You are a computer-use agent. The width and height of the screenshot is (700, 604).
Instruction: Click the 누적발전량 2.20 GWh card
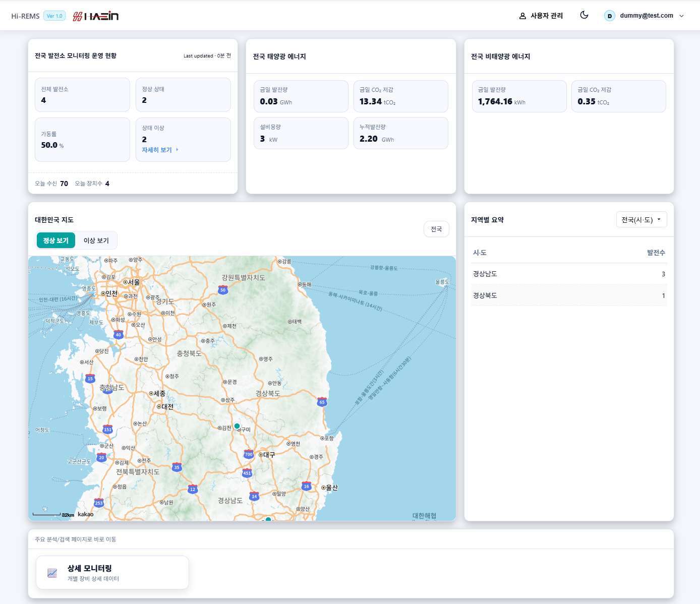coord(401,133)
